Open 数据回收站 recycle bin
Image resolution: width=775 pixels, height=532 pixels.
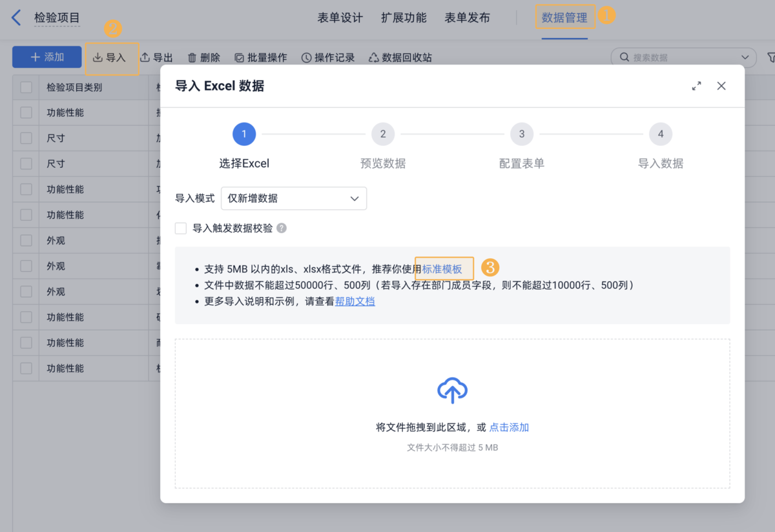coord(400,57)
